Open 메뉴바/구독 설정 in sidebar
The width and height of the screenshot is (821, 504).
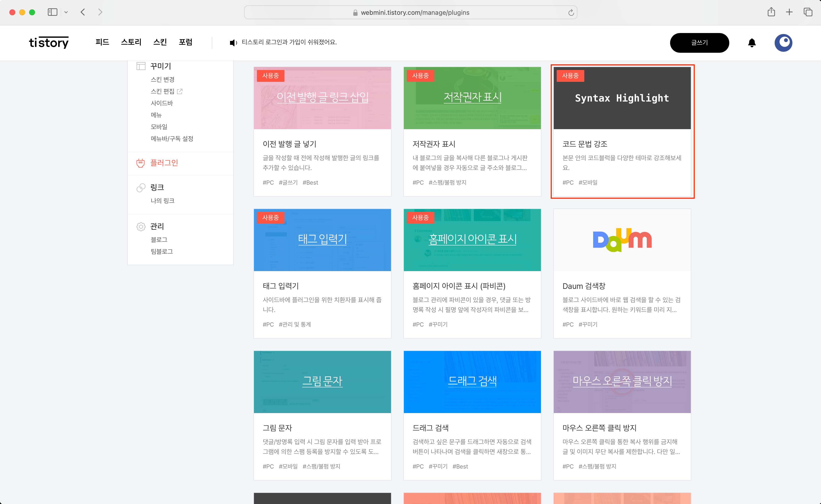(172, 138)
